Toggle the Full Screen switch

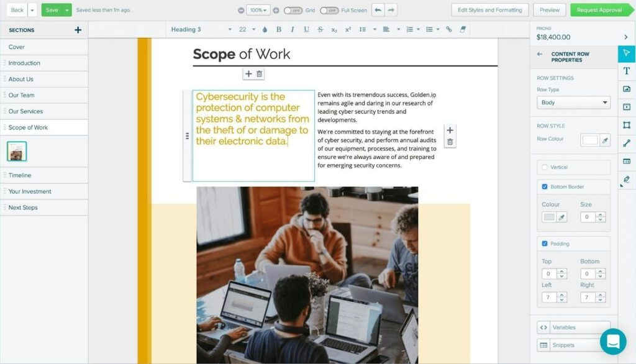(x=329, y=11)
